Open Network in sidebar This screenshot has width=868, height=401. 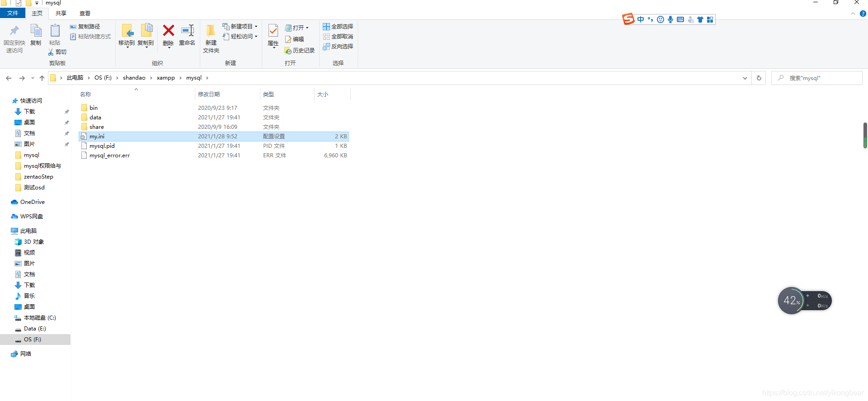click(21, 354)
